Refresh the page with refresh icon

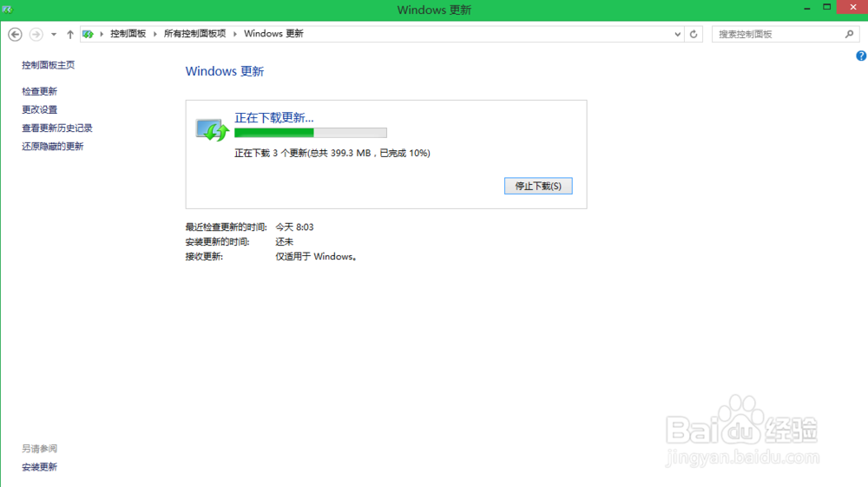(694, 35)
